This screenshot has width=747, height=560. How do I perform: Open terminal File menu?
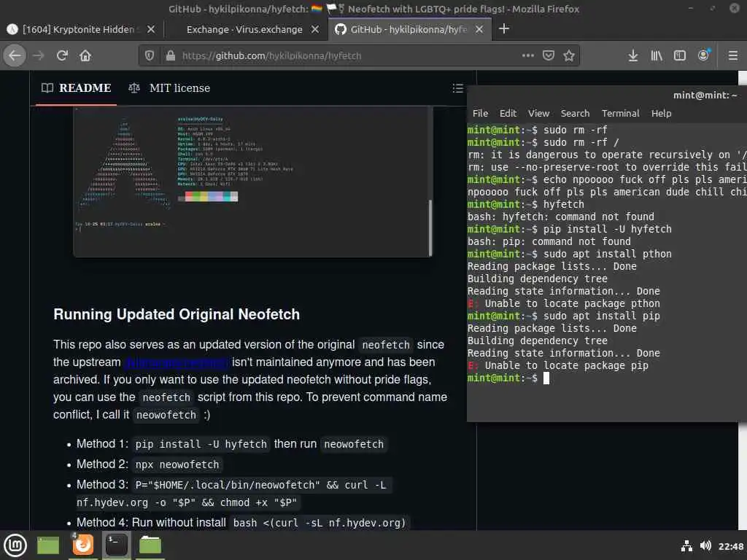[x=480, y=113]
